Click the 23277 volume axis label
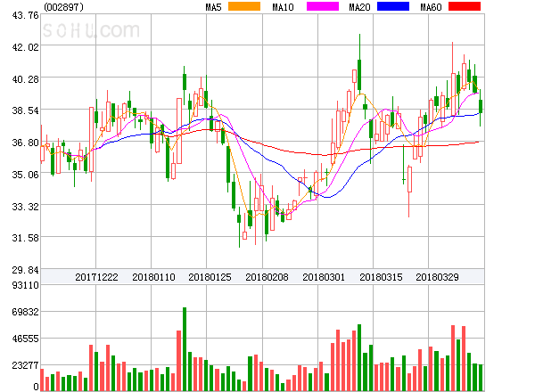 [26, 365]
